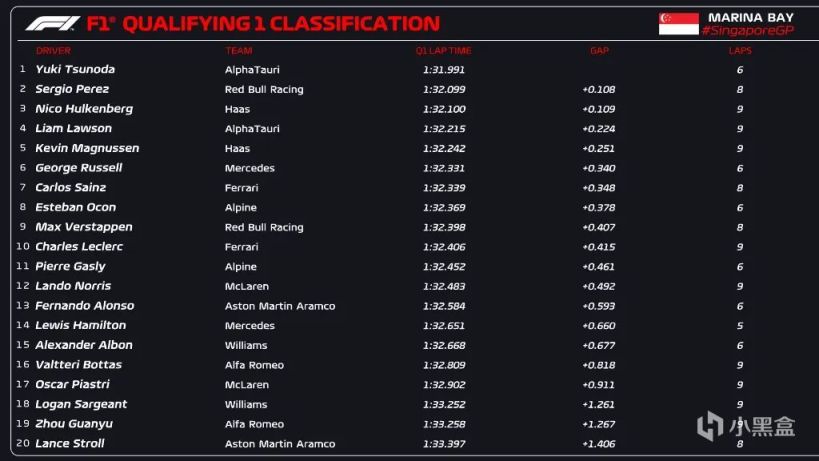Click the Xiaoheihe watermark logo
Viewport: 819px width, 461px height.
[710, 427]
